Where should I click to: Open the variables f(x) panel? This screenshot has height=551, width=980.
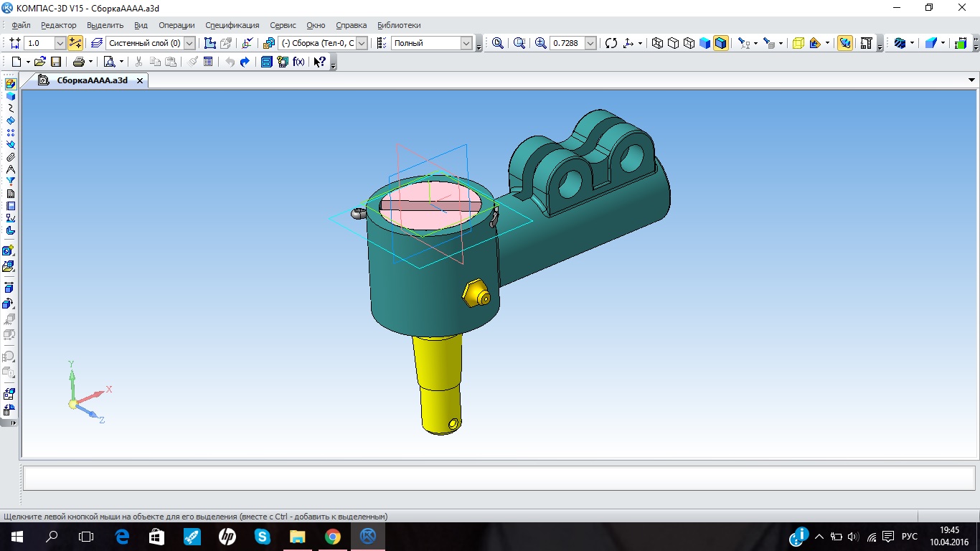click(299, 62)
